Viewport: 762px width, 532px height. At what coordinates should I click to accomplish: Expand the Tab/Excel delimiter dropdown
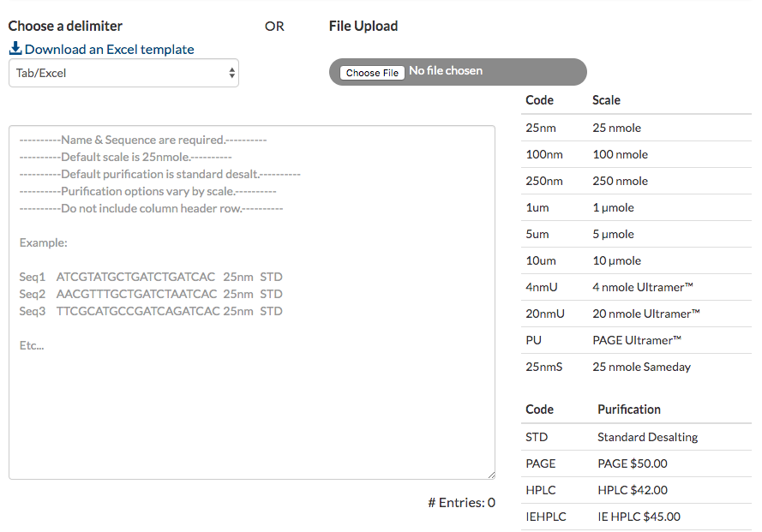(x=123, y=73)
